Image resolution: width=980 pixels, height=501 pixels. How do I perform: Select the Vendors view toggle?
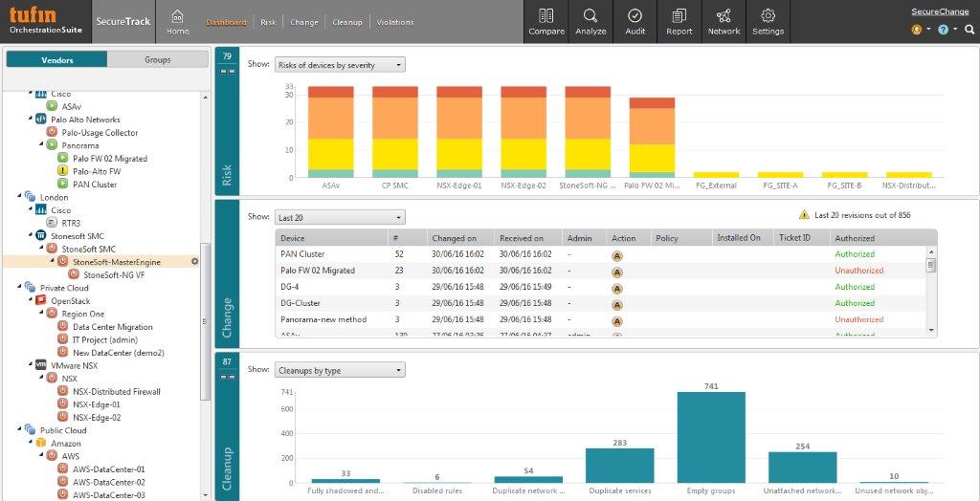[x=56, y=59]
